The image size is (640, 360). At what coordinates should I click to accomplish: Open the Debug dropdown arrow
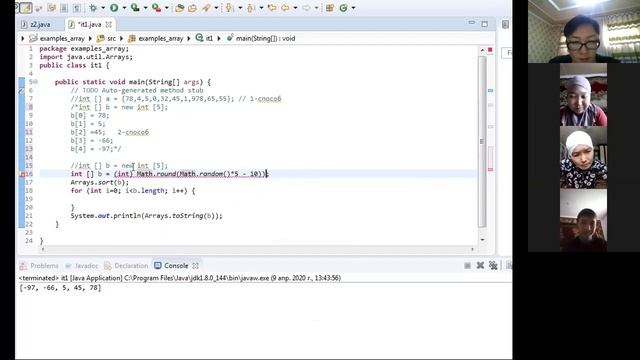tap(103, 8)
